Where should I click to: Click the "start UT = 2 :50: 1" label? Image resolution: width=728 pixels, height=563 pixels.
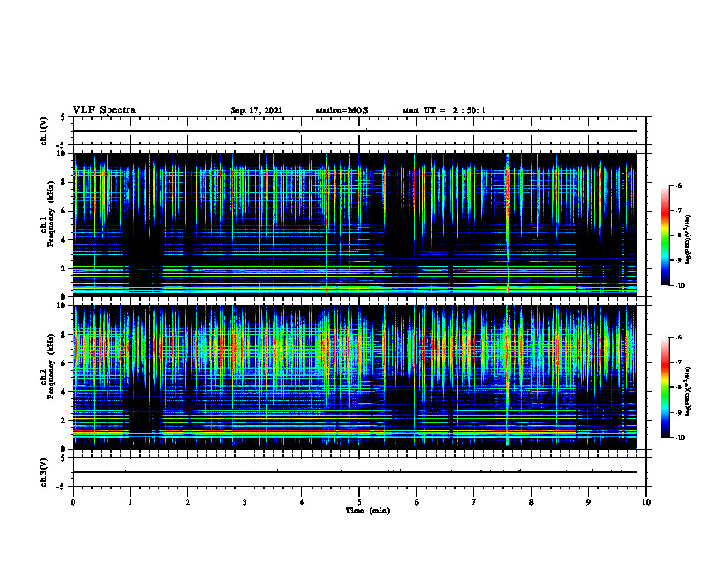444,110
